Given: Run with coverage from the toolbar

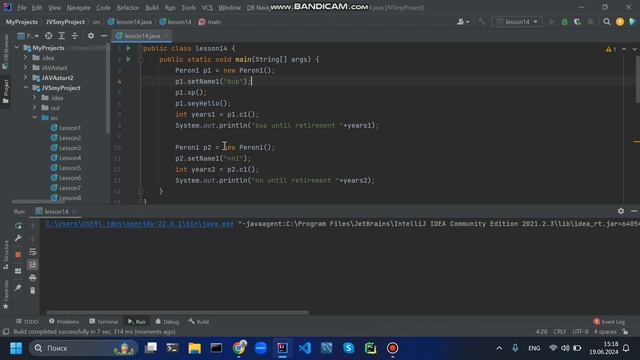Looking at the screenshot, I should pos(577,22).
